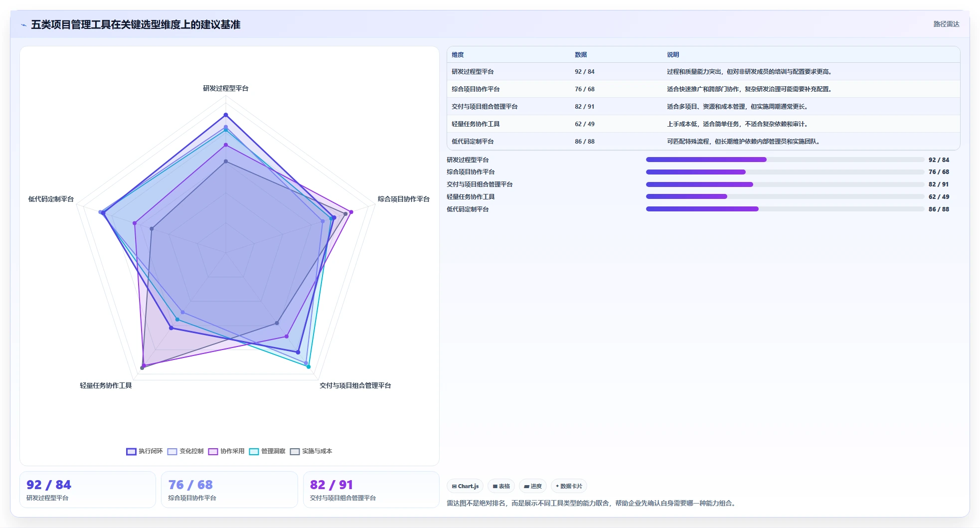The width and height of the screenshot is (980, 528).
Task: Click the 综合项目协作平台 progress bar
Action: pyautogui.click(x=785, y=172)
